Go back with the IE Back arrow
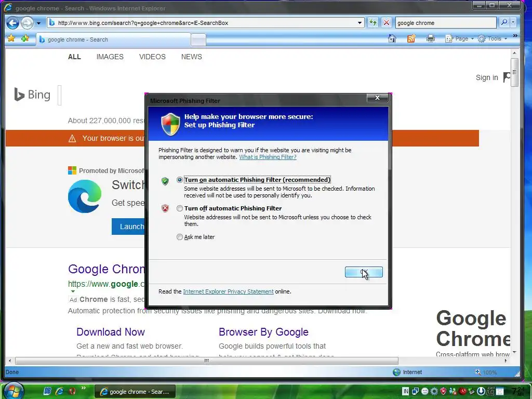Viewport: 532px width, 399px height. [x=13, y=23]
